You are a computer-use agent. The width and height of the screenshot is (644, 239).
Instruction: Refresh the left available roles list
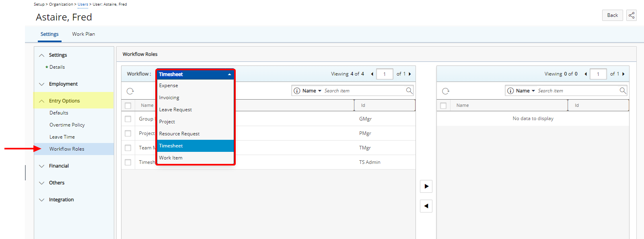pyautogui.click(x=130, y=91)
